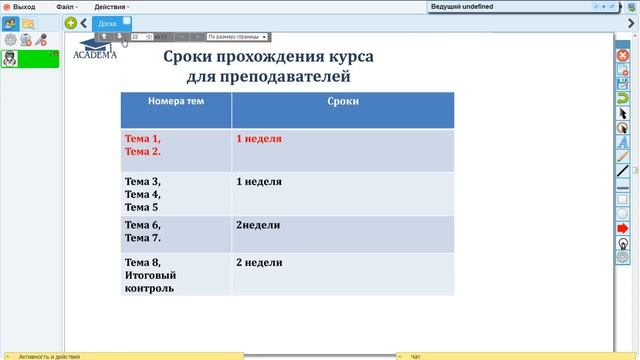Click the small square on the Доска tab
The height and width of the screenshot is (360, 640).
127,21
